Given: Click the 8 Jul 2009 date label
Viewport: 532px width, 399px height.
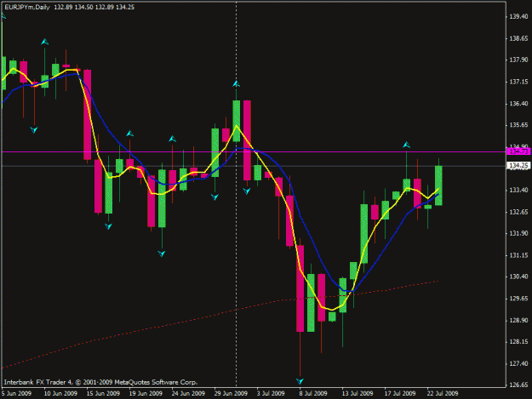Looking at the screenshot, I should [313, 393].
